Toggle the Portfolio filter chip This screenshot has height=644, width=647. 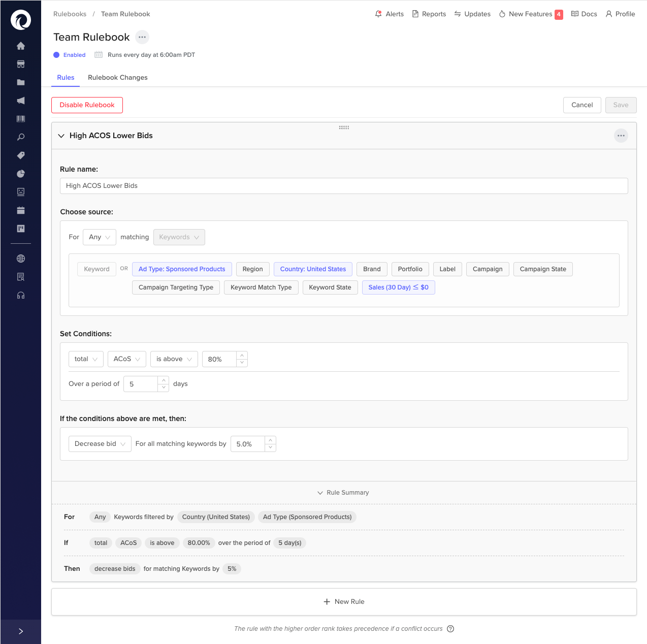coord(410,269)
